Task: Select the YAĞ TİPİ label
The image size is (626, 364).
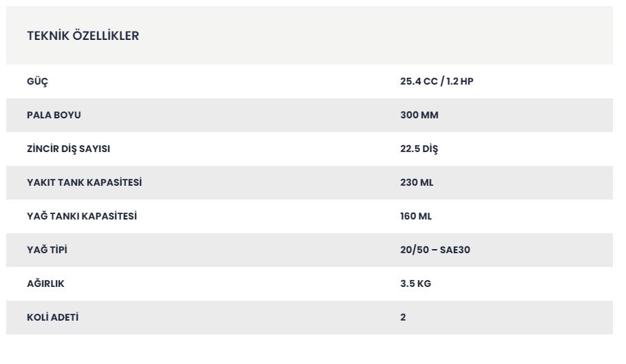Action: click(47, 249)
